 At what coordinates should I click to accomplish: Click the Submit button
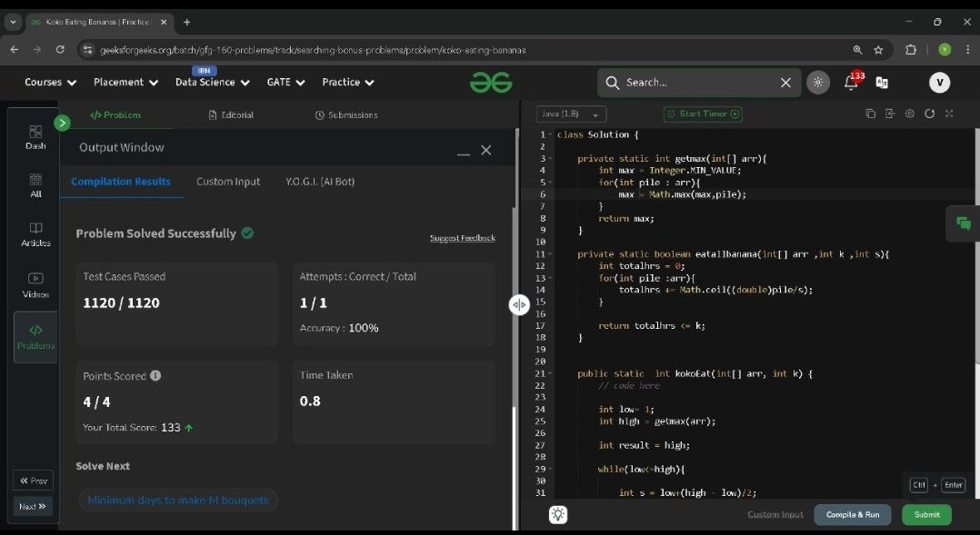click(x=927, y=514)
